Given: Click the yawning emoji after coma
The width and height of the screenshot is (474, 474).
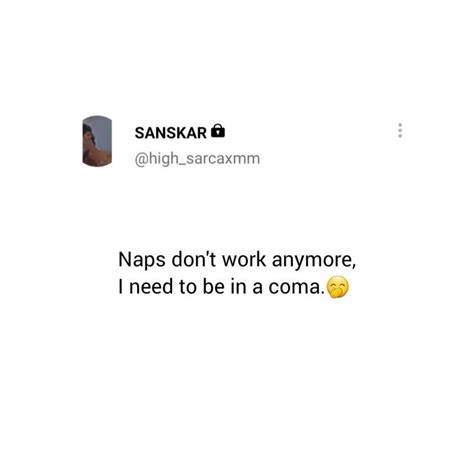Looking at the screenshot, I should coord(338,287).
